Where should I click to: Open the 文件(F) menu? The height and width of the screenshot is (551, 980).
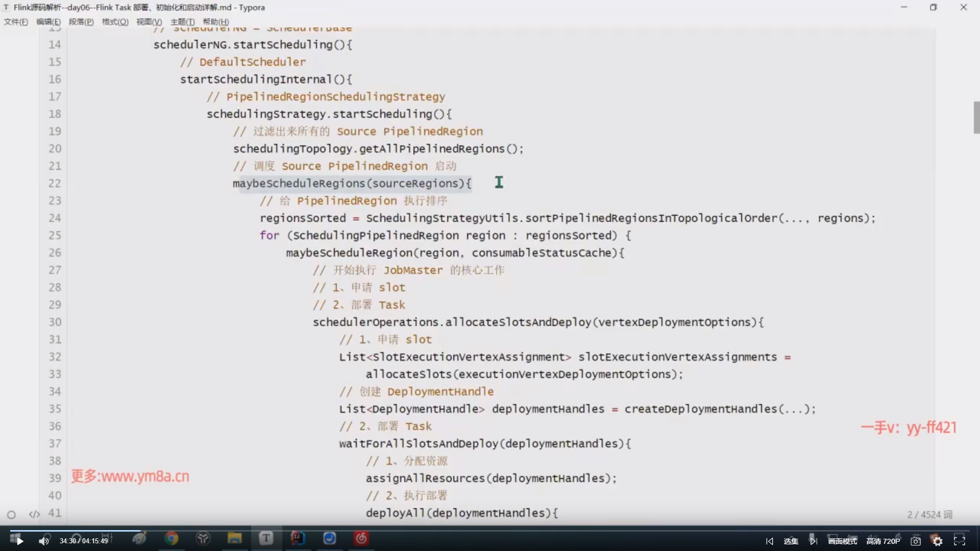(16, 21)
